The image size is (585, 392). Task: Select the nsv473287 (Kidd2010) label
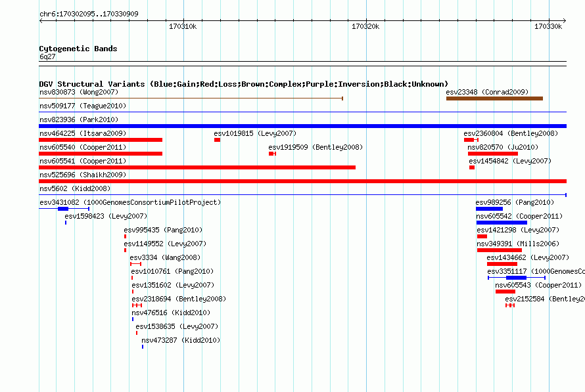pyautogui.click(x=181, y=340)
